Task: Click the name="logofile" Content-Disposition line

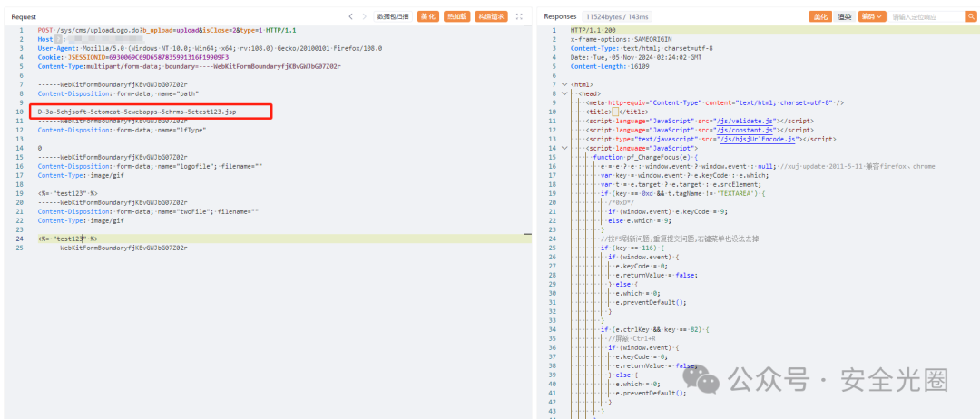Action: (x=150, y=166)
